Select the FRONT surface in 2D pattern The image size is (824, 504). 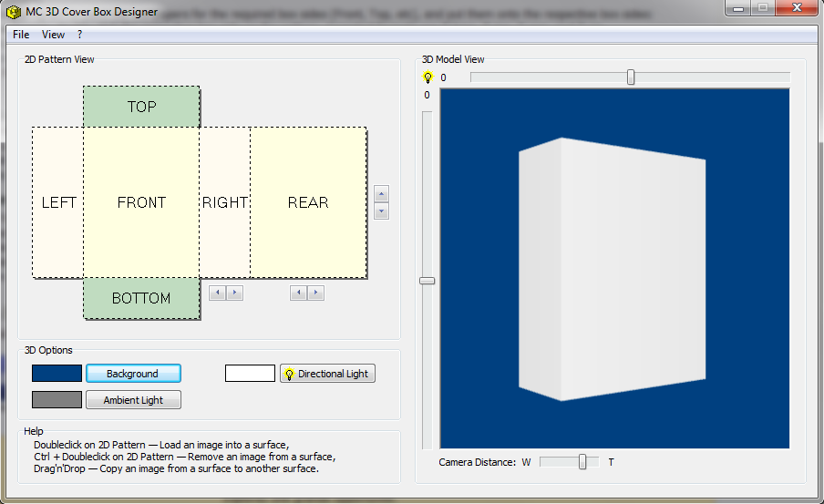pos(141,202)
